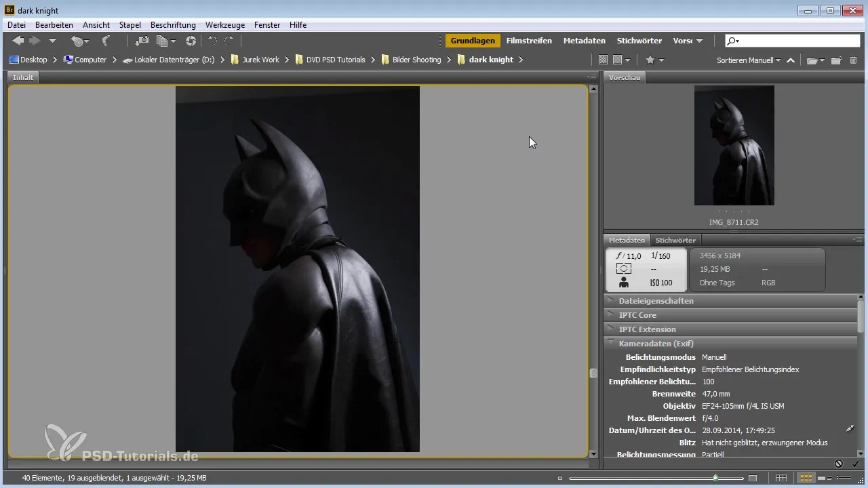Click the get photos from camera icon
868x488 pixels.
[142, 41]
